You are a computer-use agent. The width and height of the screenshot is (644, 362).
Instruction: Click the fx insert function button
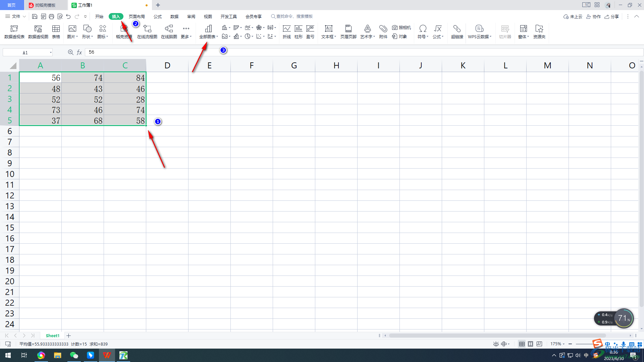[x=79, y=52]
